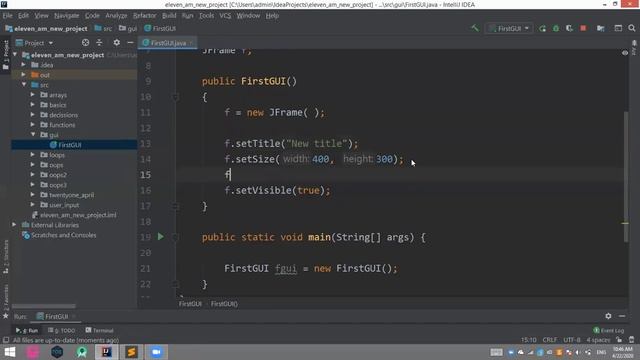The image size is (640, 360).
Task: Open the Refactor menu
Action: pyautogui.click(x=144, y=16)
